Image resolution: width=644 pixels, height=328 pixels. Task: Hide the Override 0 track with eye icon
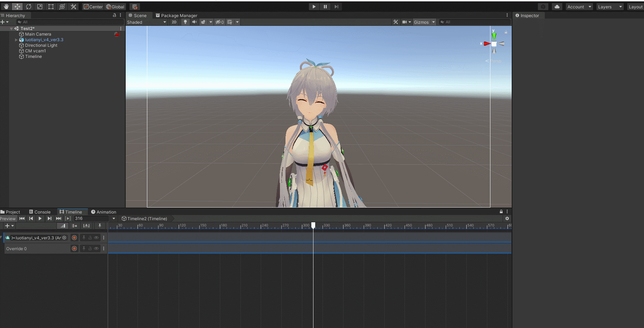(96, 248)
